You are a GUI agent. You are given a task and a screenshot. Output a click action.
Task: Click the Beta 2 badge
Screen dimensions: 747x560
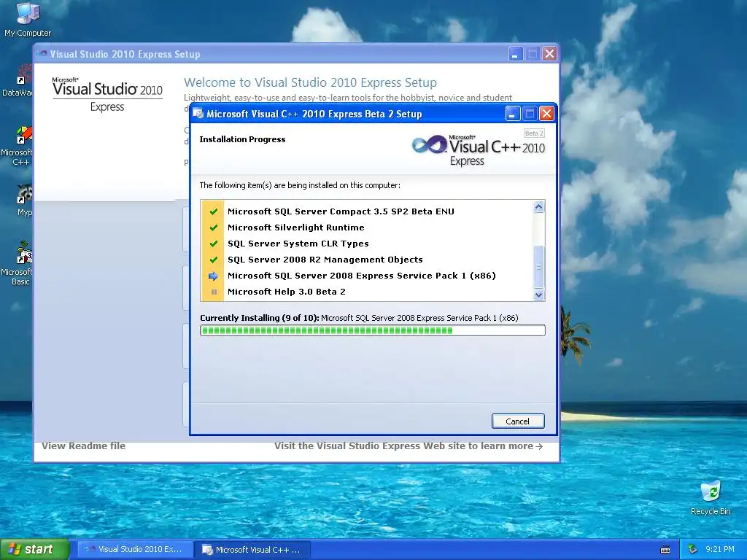click(534, 133)
